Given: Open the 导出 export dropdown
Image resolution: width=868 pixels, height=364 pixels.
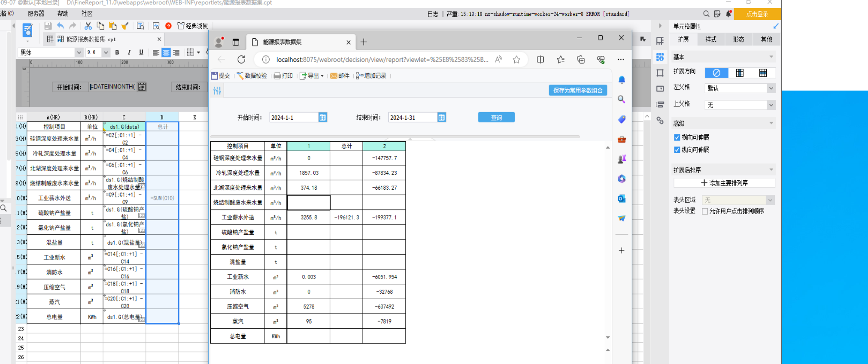Looking at the screenshot, I should tap(312, 76).
